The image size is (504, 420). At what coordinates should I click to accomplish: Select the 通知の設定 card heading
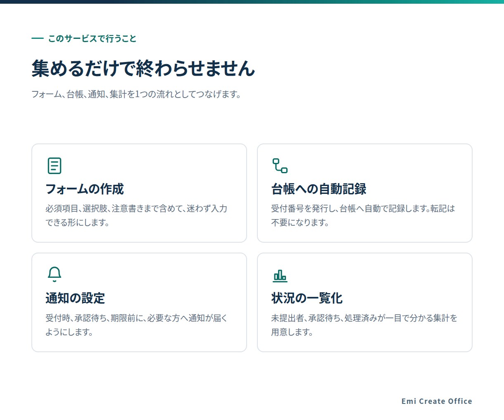[75, 298]
